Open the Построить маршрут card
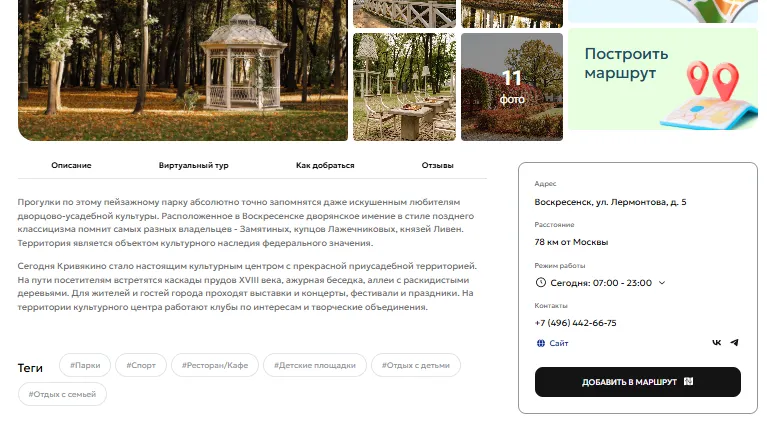 click(x=663, y=79)
